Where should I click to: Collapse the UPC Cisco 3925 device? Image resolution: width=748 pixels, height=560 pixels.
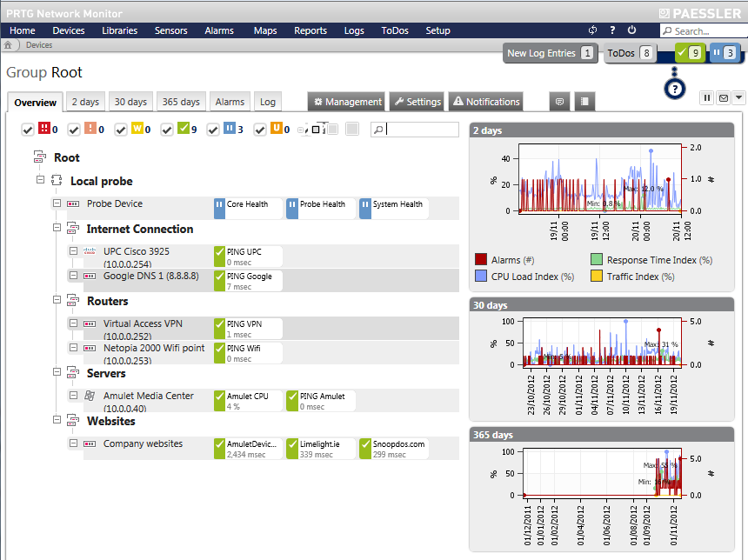(73, 251)
